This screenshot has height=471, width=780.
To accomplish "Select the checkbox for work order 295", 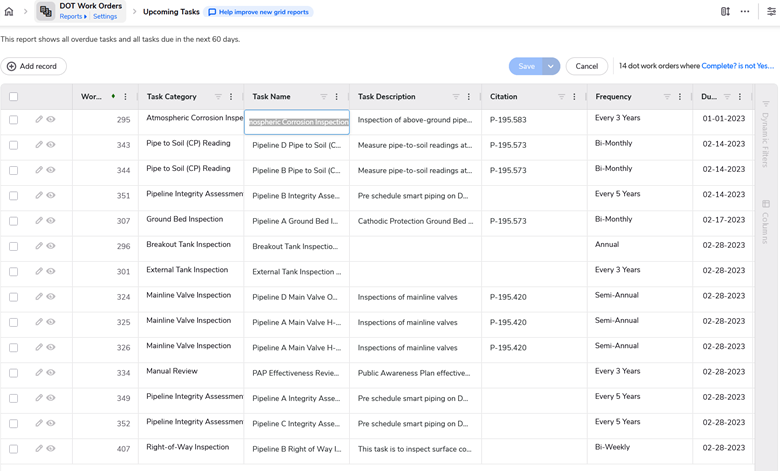I will 14,120.
